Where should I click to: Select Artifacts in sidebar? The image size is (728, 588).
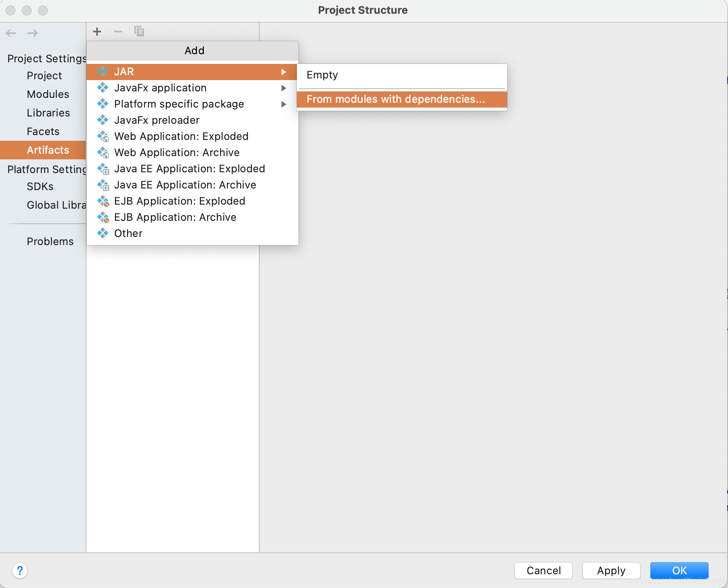click(x=43, y=150)
